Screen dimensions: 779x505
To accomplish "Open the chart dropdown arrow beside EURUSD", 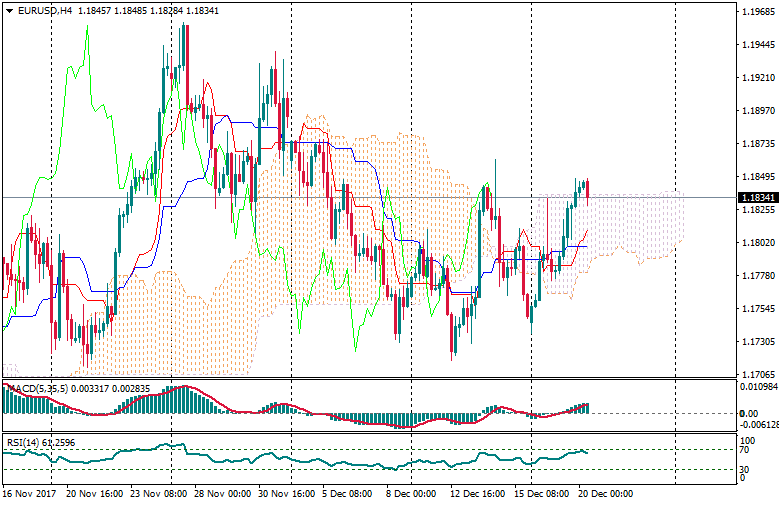I will 8,11.
